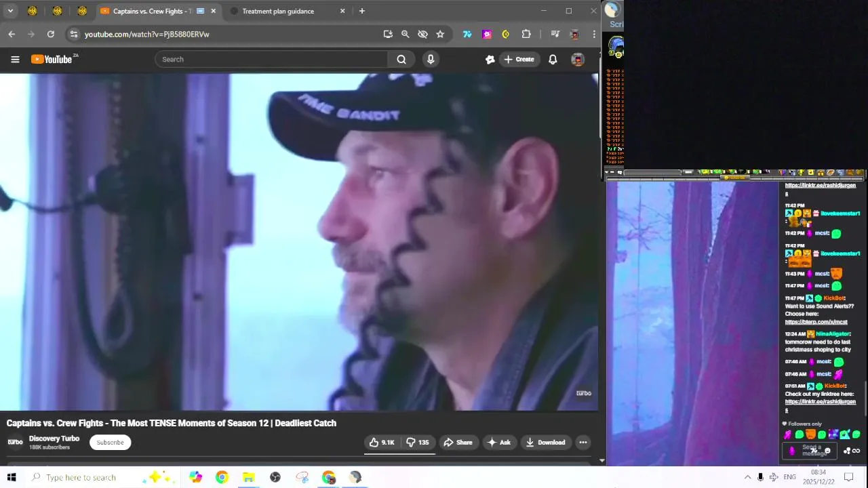868x488 pixels.
Task: Click the ENG language indicator
Action: (x=789, y=477)
